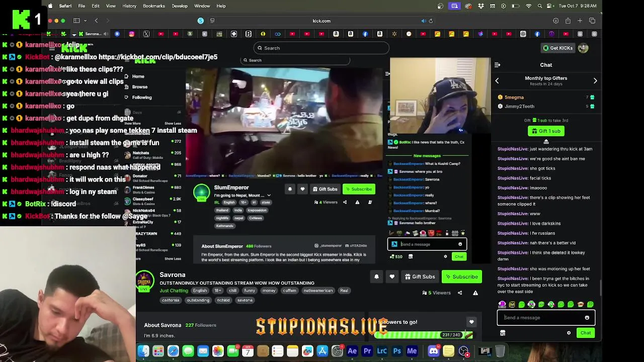Image resolution: width=644 pixels, height=362 pixels.
Task: Click the follower goal heart button
Action: (x=471, y=322)
